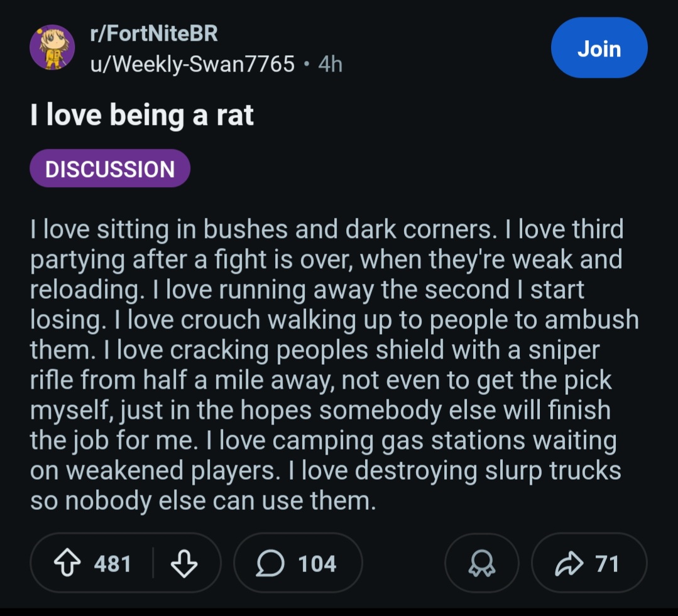The image size is (678, 616).
Task: Click the 4h post timestamp
Action: click(330, 63)
